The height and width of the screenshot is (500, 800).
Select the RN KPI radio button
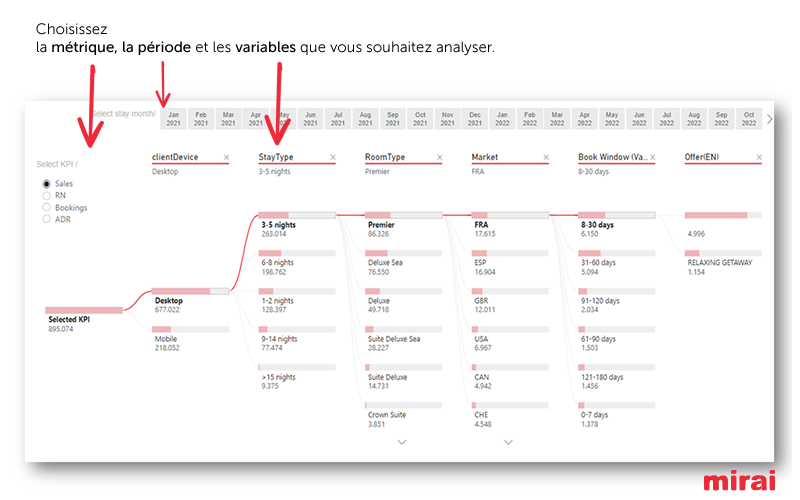tap(46, 195)
